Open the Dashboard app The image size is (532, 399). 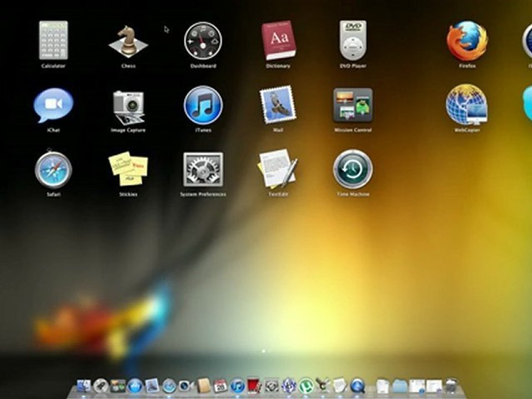coord(203,40)
